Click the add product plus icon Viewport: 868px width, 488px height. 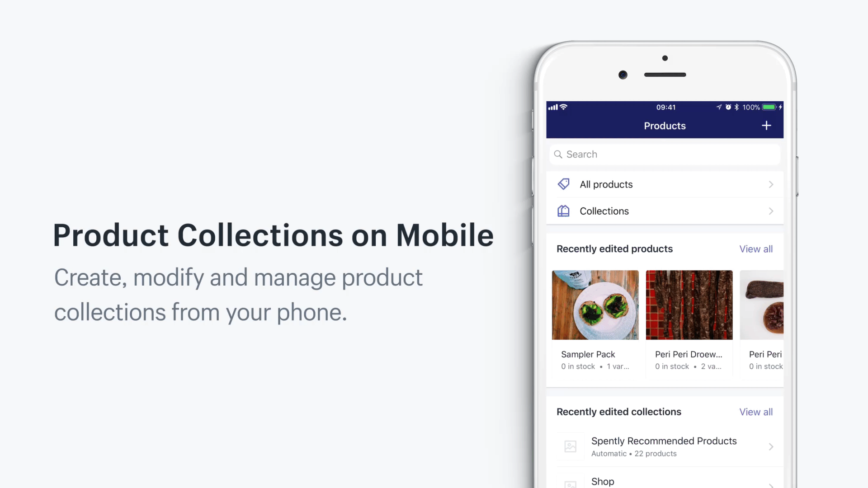(767, 126)
